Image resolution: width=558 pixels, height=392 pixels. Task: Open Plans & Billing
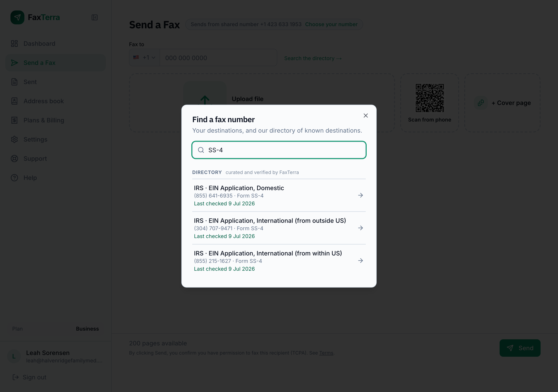tap(55, 120)
